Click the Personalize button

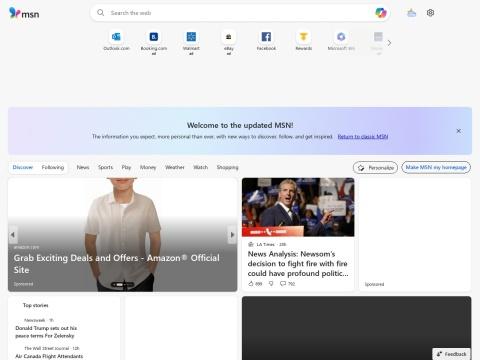coord(375,168)
